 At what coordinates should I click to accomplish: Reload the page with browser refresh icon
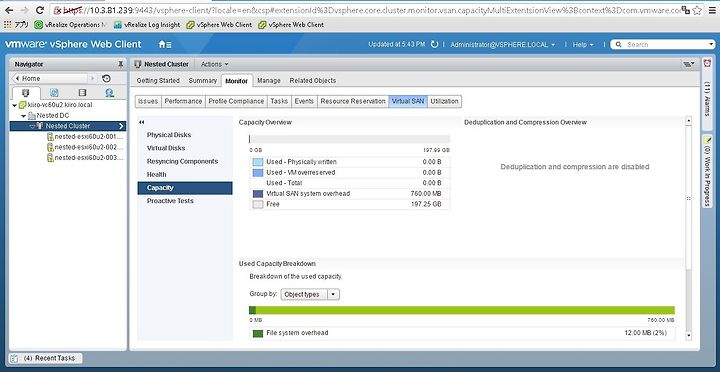point(40,10)
